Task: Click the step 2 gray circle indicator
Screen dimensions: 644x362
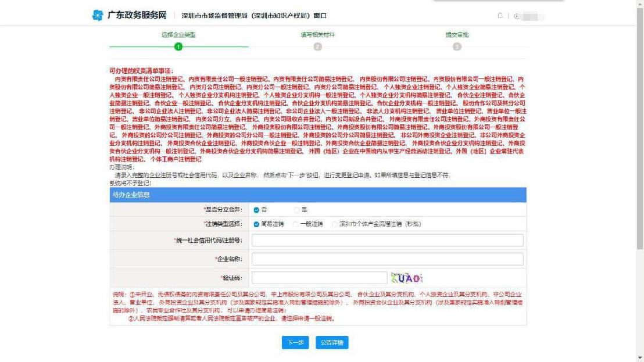Action: click(x=318, y=46)
